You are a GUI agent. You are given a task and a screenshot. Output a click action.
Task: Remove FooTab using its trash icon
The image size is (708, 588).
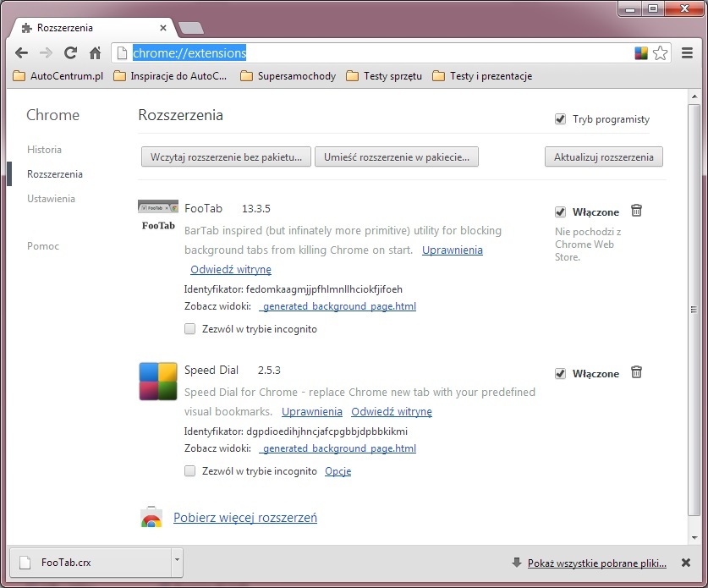pyautogui.click(x=636, y=211)
